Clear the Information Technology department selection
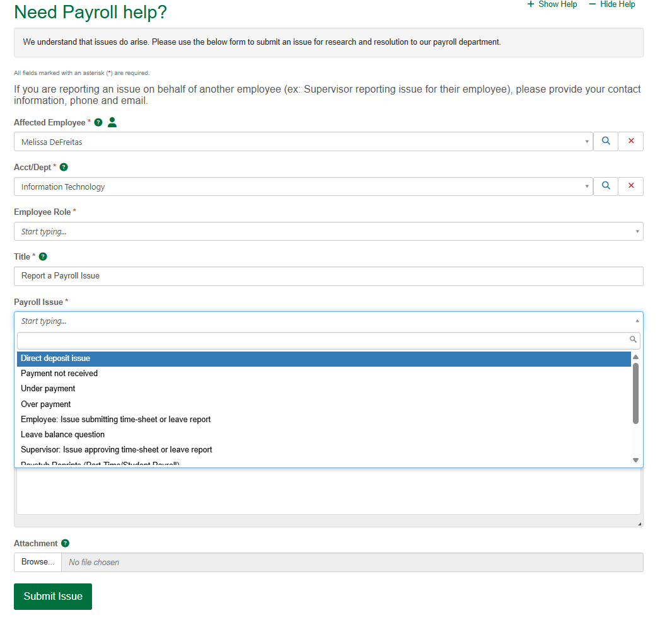This screenshot has width=672, height=625. (x=631, y=186)
